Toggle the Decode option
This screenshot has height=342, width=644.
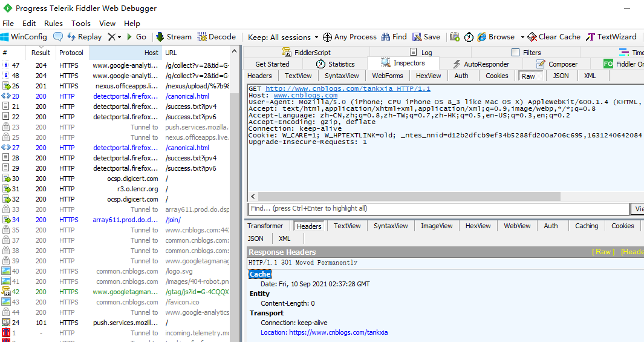pyautogui.click(x=216, y=36)
